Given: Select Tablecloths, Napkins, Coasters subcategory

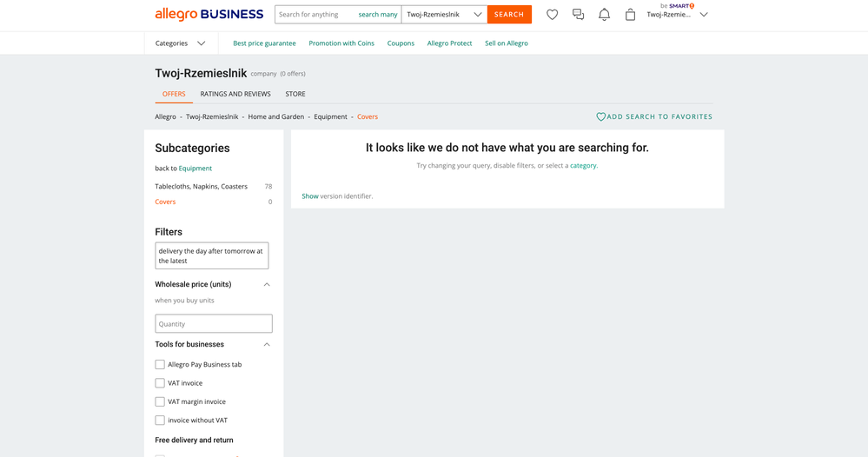Looking at the screenshot, I should [201, 187].
